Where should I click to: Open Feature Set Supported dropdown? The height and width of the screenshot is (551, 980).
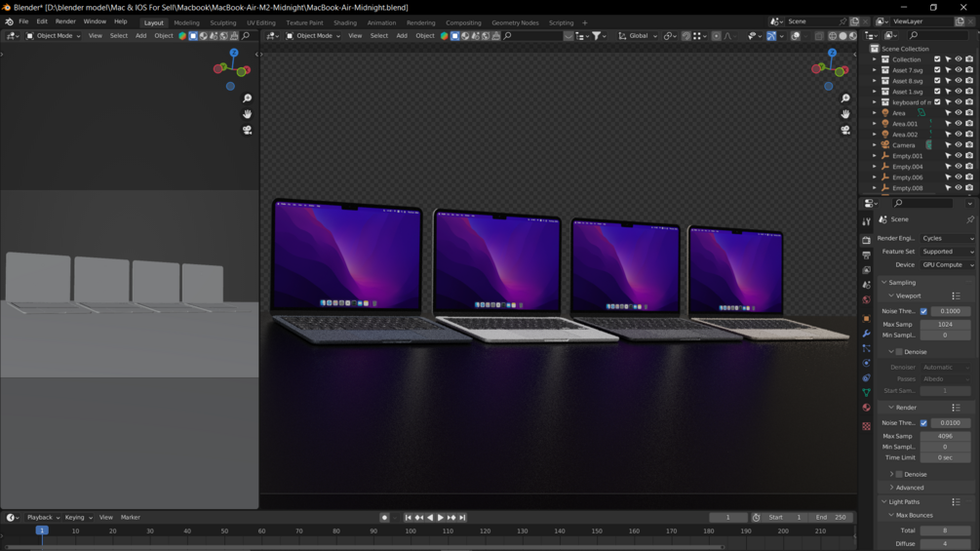(947, 252)
